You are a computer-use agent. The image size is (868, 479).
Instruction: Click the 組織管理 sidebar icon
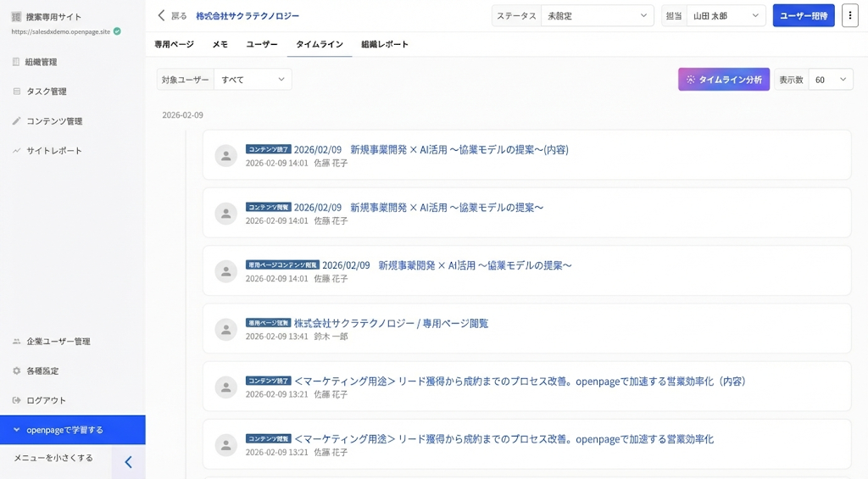(16, 62)
